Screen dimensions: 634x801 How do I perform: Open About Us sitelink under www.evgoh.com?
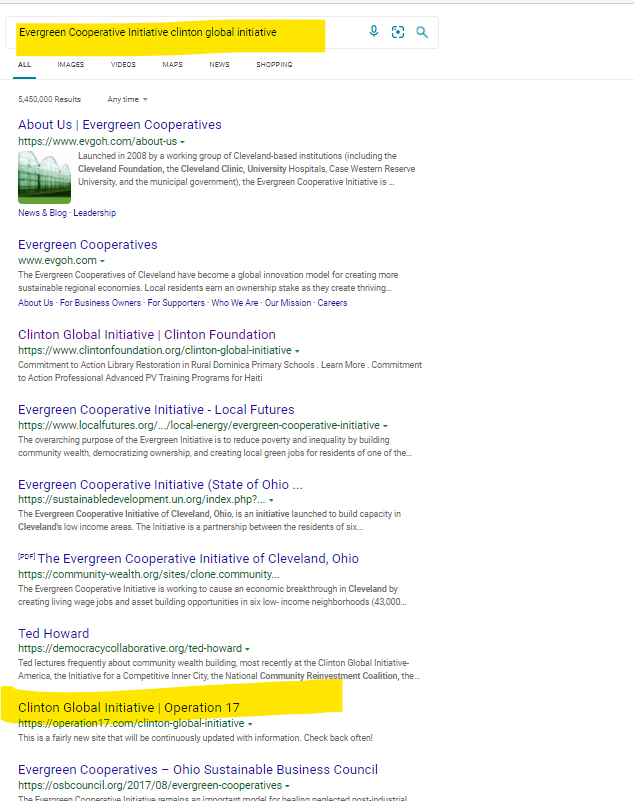coord(35,303)
